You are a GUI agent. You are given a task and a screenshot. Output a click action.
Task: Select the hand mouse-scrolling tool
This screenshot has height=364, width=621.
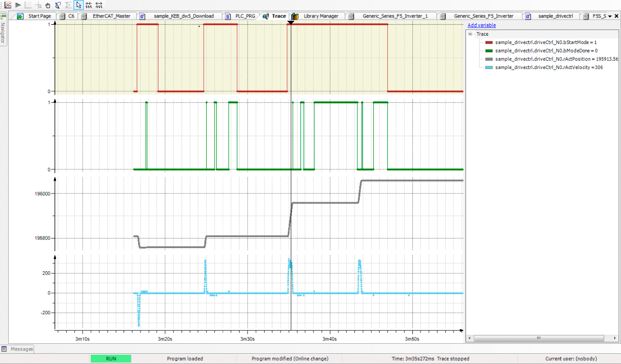48,5
